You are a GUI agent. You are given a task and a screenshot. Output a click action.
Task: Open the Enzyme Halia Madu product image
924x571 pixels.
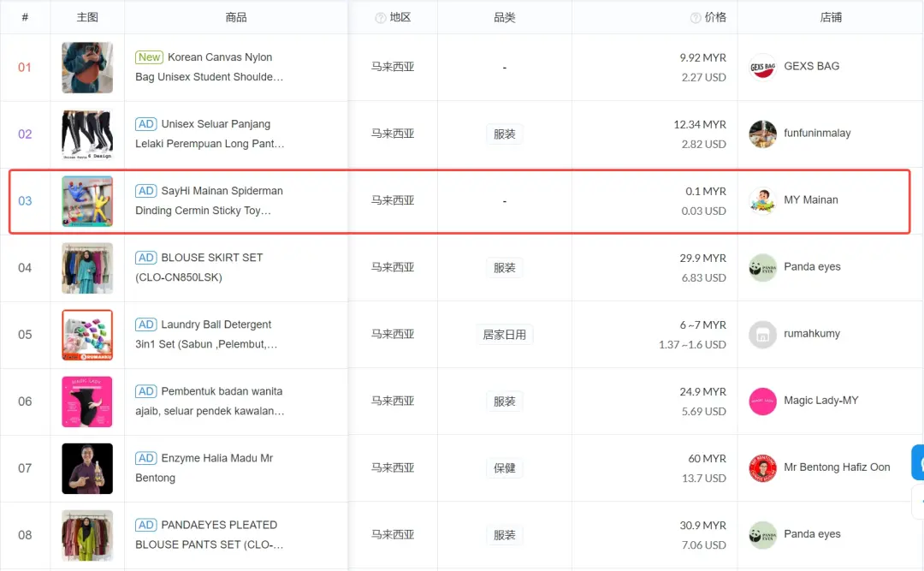[87, 468]
